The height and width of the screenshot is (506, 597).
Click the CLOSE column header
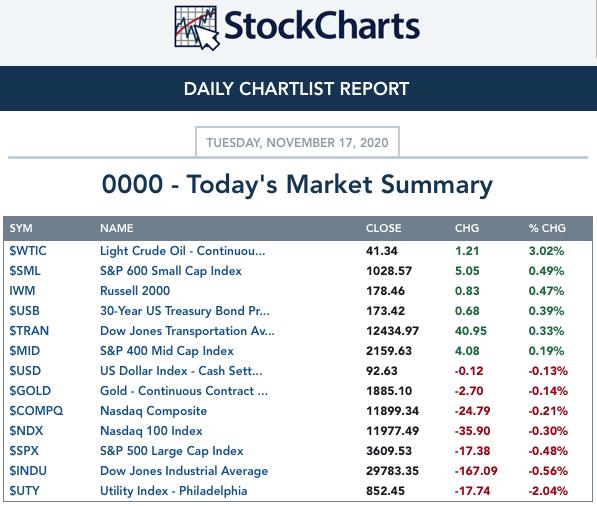(383, 228)
